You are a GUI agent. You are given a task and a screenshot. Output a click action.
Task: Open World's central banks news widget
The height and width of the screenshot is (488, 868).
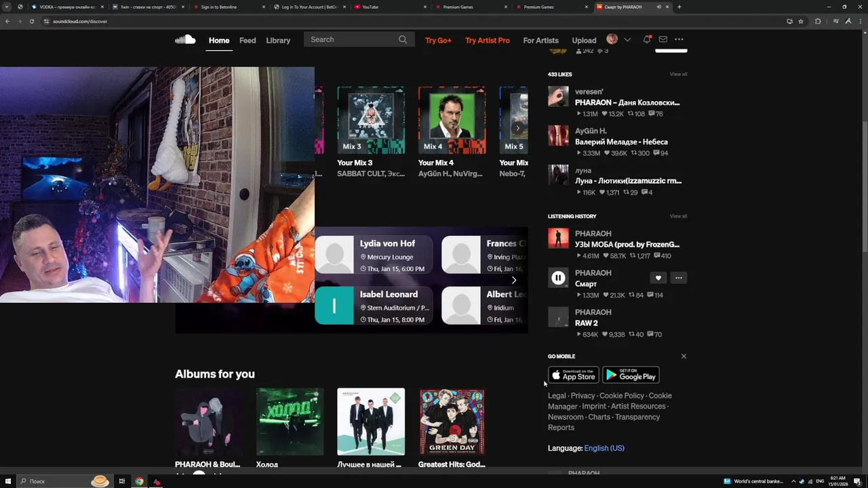coord(753,481)
